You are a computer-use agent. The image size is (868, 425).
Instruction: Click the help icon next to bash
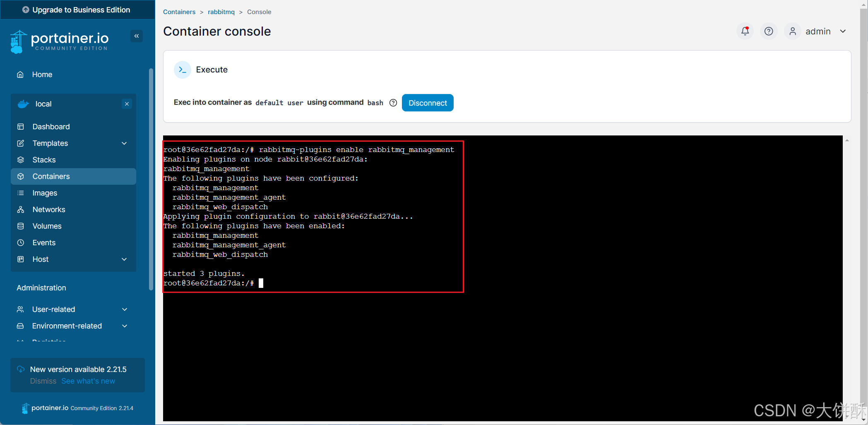click(x=393, y=103)
